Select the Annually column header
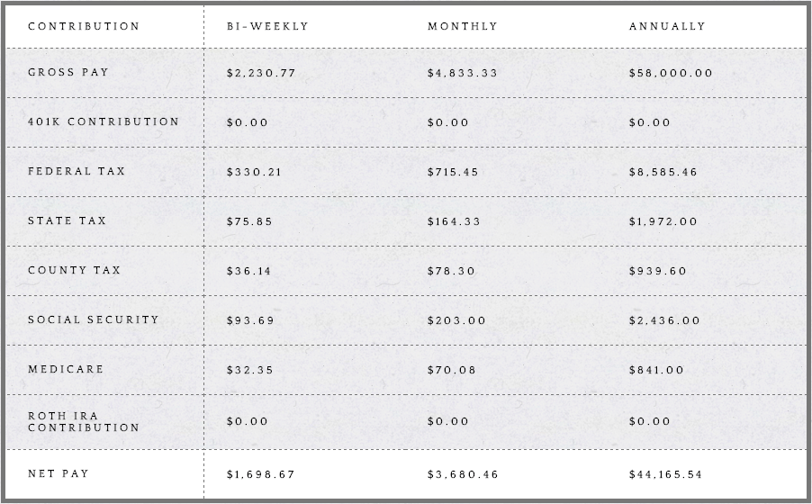The image size is (812, 504). (667, 26)
